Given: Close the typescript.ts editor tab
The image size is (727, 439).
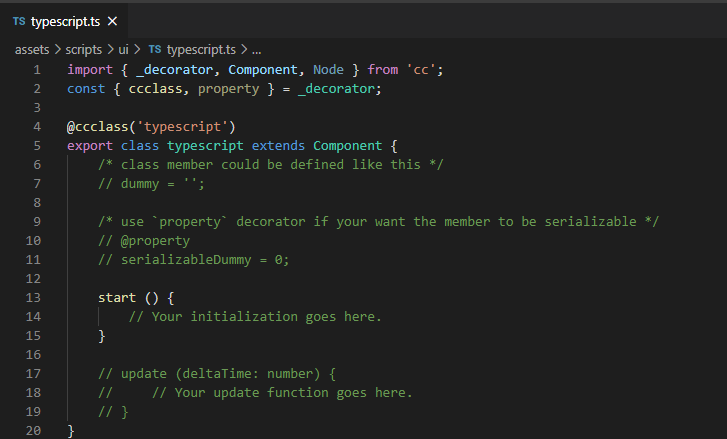Looking at the screenshot, I should point(111,21).
